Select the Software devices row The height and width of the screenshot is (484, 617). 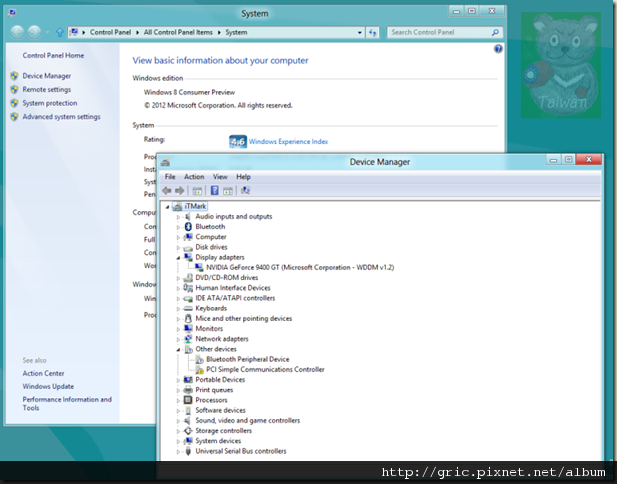point(220,410)
